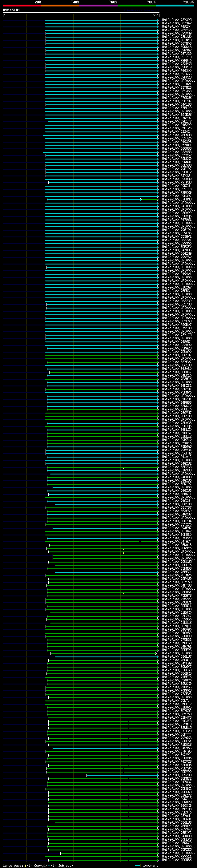Click the cyan alignment bar of UniRef100_P46299
Image resolution: width=197 pixels, height=868 pixels.
tap(101, 125)
